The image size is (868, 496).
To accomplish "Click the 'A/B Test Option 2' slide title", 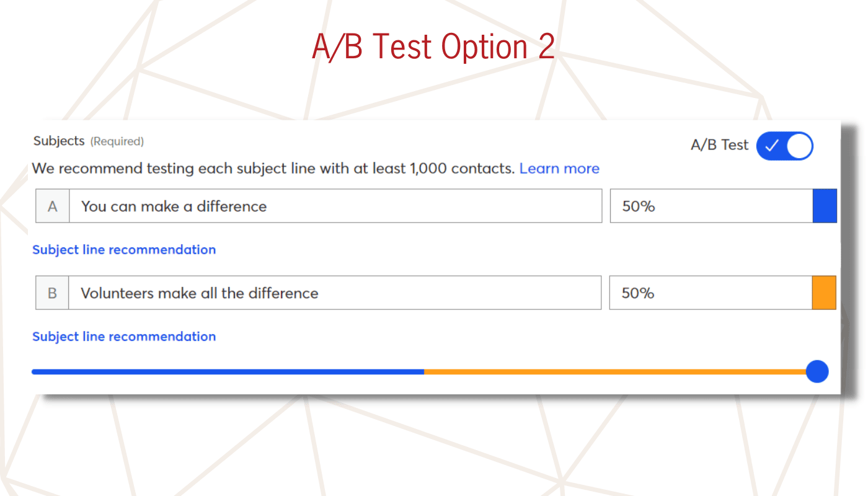I will (433, 46).
